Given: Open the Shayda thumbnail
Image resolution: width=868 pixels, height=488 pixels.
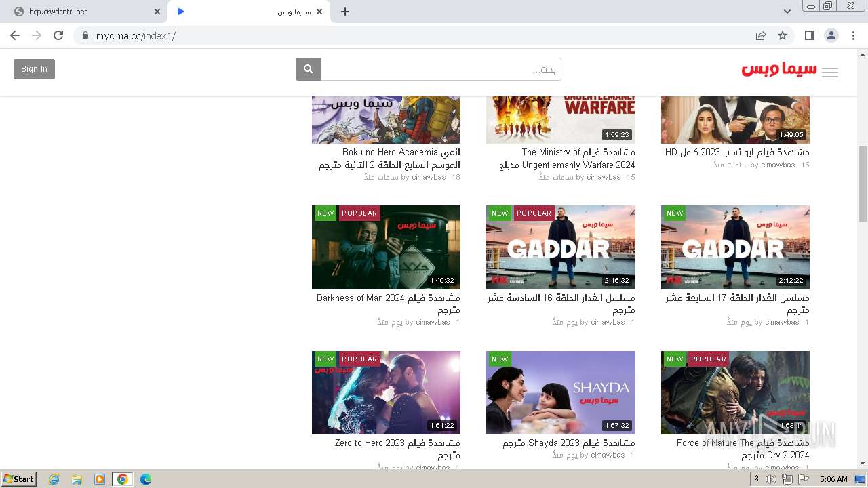Looking at the screenshot, I should tap(561, 392).
